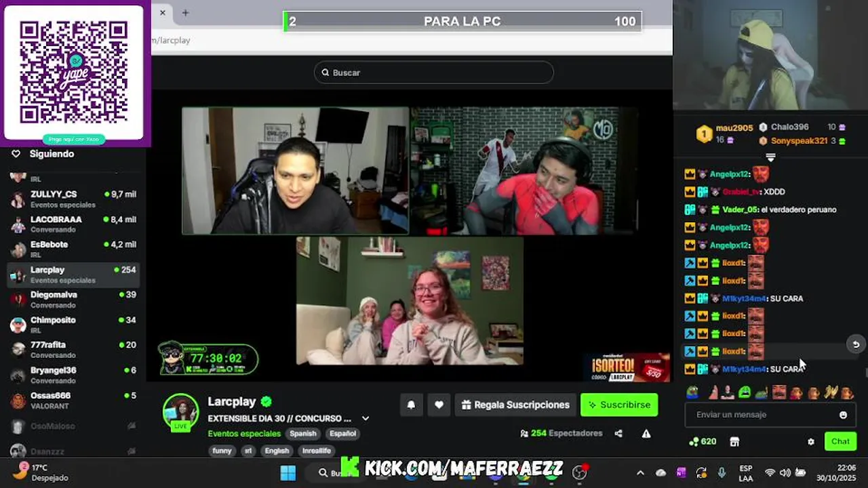Open ZULLYY_CS channel in Siguiendo list
The width and height of the screenshot is (868, 488).
[x=73, y=199]
